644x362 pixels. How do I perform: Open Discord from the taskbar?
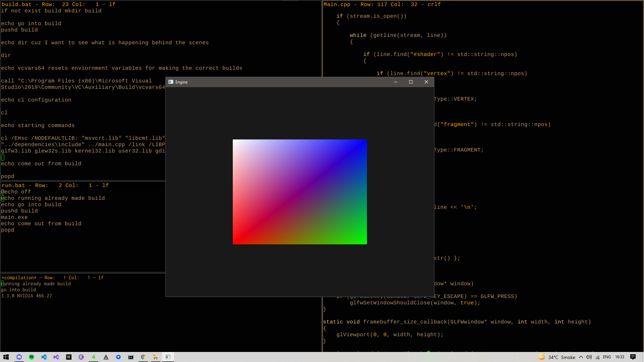[x=19, y=357]
